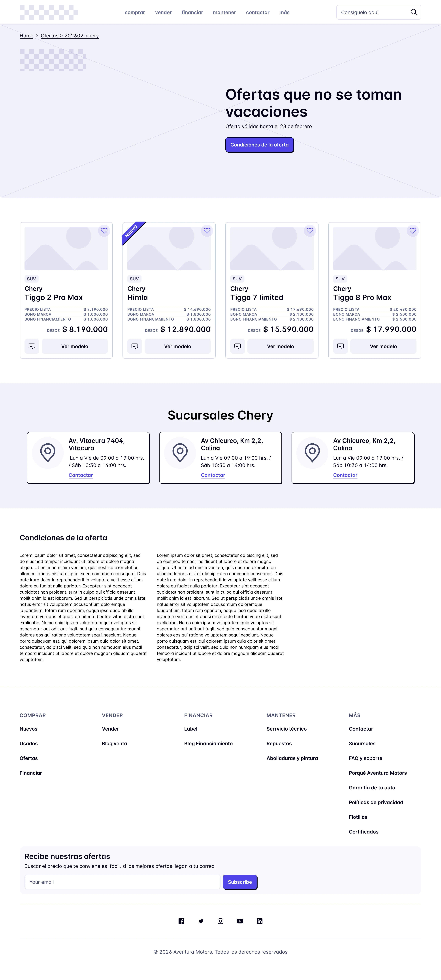Click Ver modelo for Tiggo 8 Pro Max
Viewport: 441px width, 980px height.
tap(383, 346)
